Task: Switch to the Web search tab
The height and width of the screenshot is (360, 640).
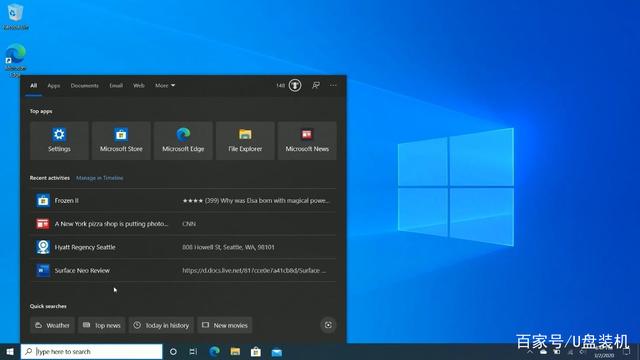Action: click(x=139, y=86)
